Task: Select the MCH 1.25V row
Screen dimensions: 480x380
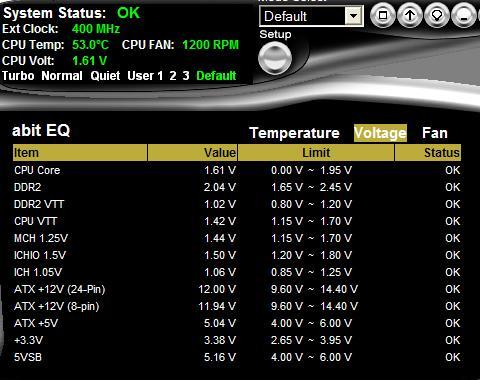Action: (x=237, y=238)
